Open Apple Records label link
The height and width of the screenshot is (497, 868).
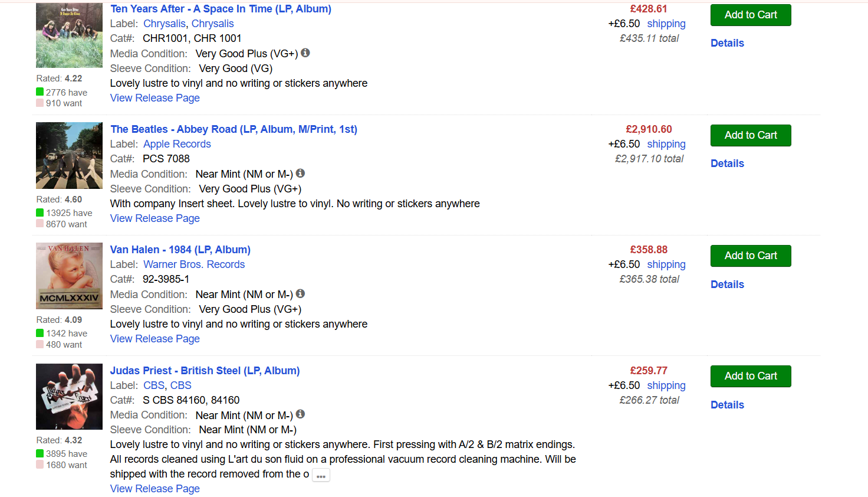point(177,144)
